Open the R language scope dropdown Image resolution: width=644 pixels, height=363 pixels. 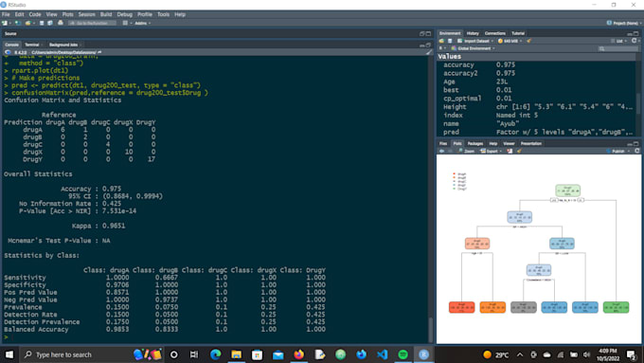[442, 48]
